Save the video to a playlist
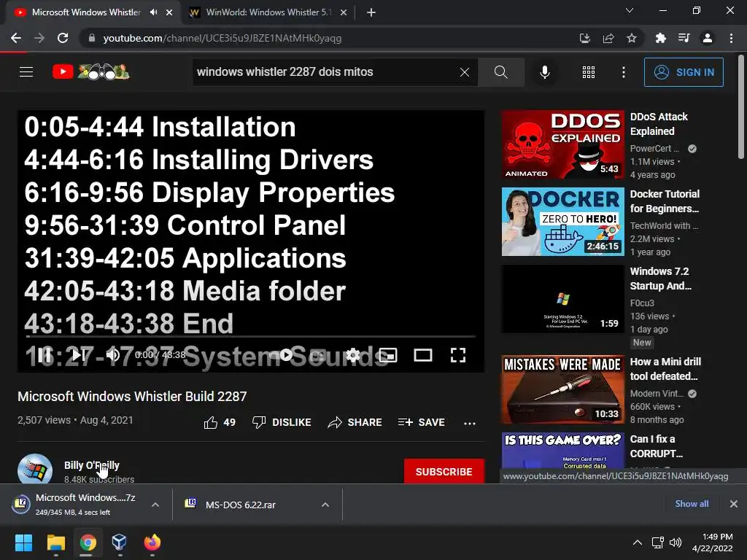Screen dimensions: 747x560 pyautogui.click(x=422, y=422)
